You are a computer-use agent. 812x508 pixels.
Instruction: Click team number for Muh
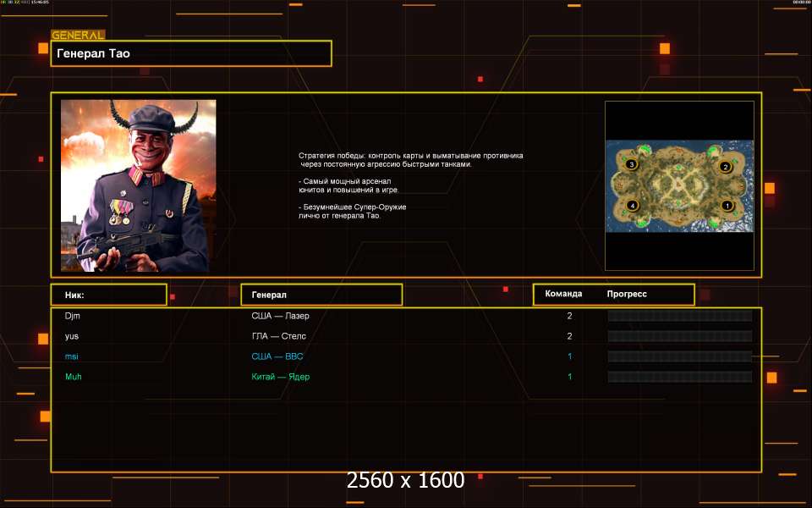pyautogui.click(x=569, y=377)
